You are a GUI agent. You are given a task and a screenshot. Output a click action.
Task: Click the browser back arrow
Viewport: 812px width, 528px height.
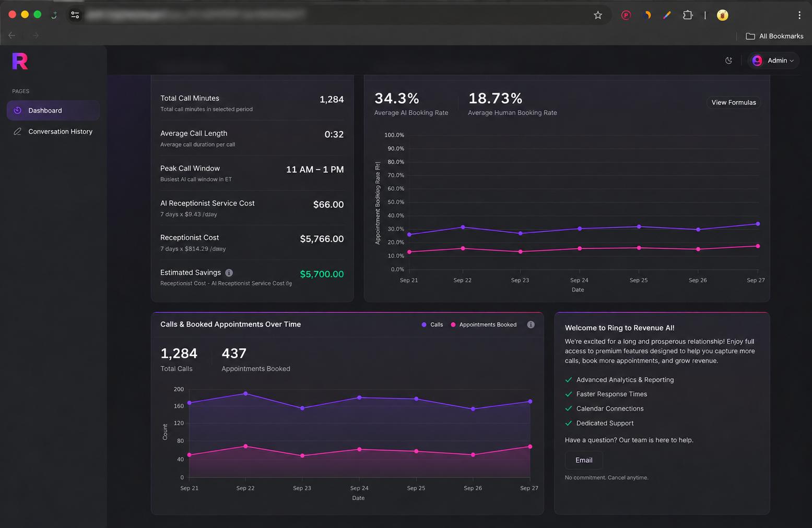(11, 35)
